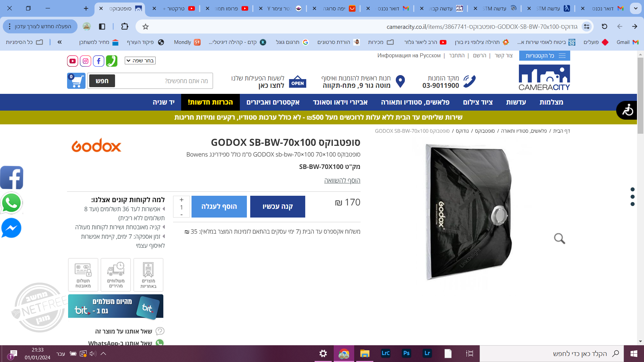The height and width of the screenshot is (362, 644).
Task: Click the add to compare link
Action: pyautogui.click(x=342, y=181)
